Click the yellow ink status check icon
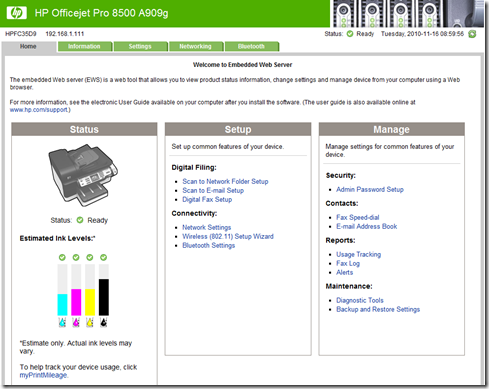This screenshot has width=489, height=389. coord(90,257)
